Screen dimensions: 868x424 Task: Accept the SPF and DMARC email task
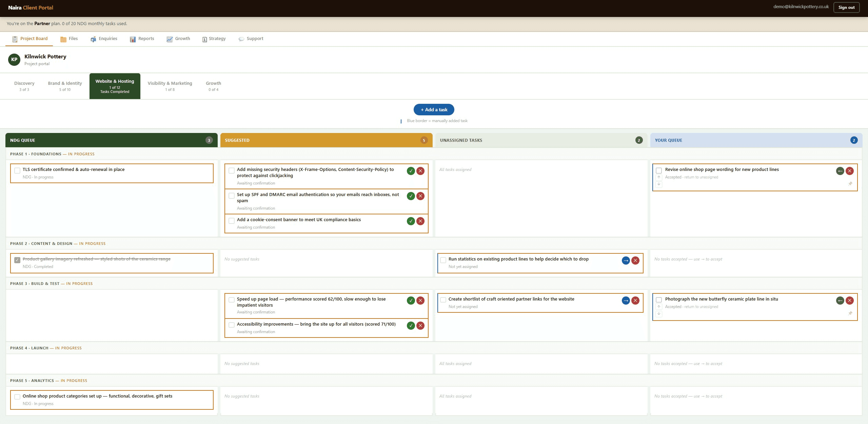tap(411, 196)
